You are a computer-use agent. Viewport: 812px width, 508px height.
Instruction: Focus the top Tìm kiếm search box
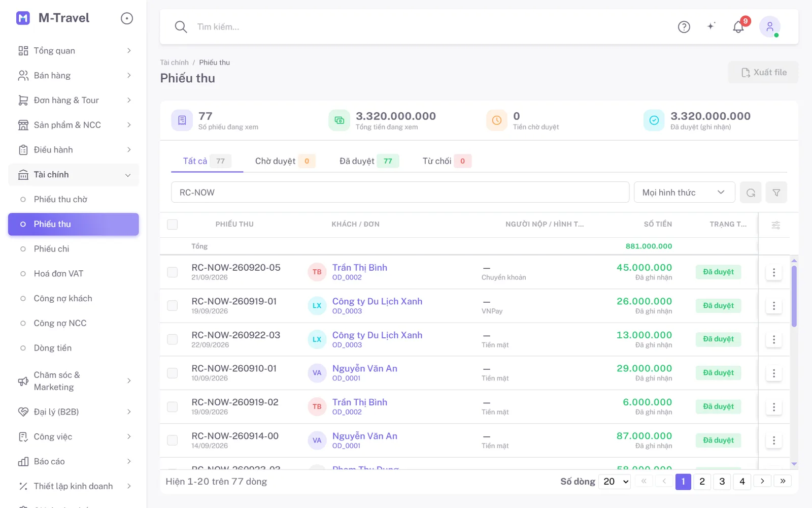(431, 27)
